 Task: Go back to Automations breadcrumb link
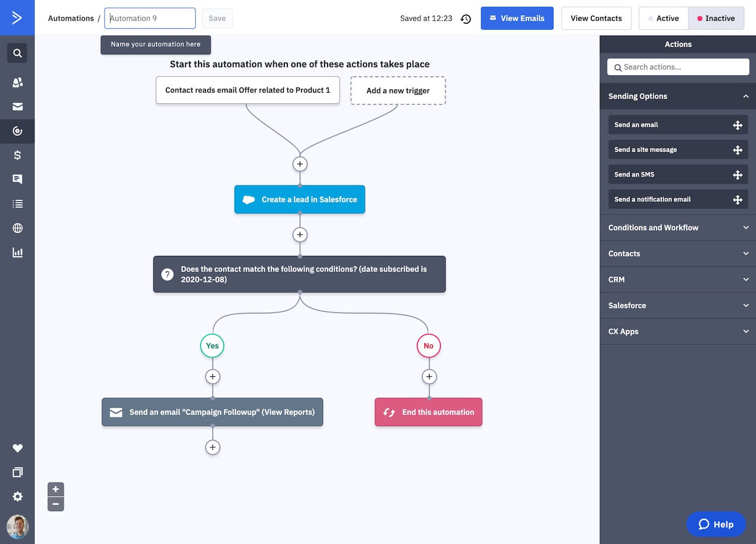[x=71, y=18]
